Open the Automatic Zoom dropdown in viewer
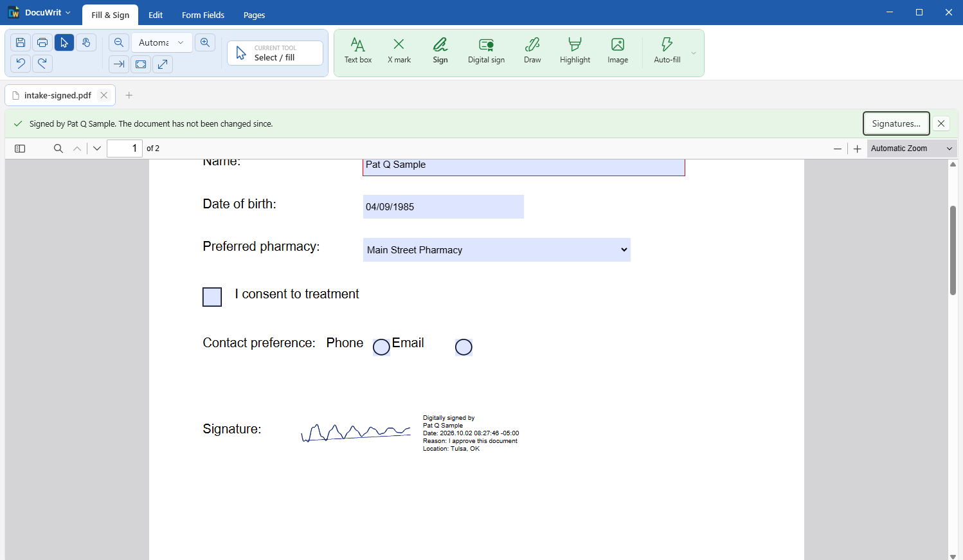 tap(912, 149)
